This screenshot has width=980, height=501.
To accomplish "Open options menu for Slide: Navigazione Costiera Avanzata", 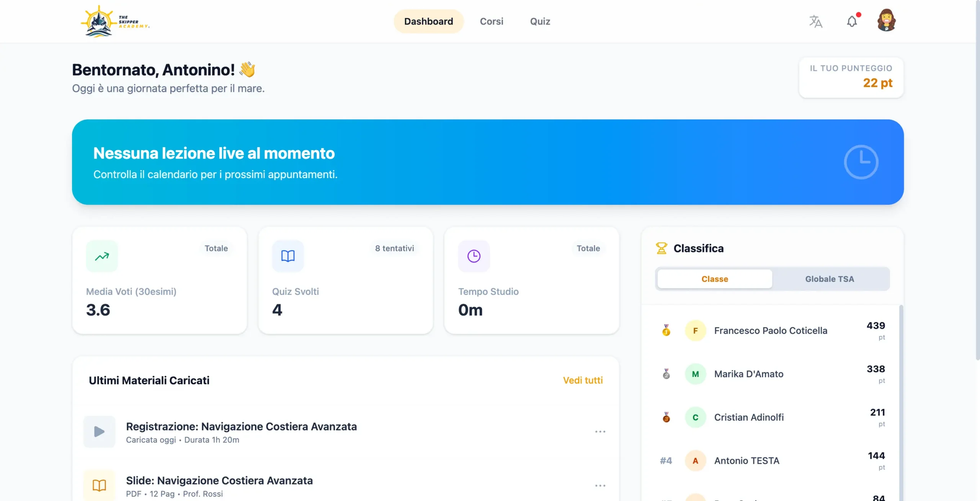I will [x=600, y=485].
